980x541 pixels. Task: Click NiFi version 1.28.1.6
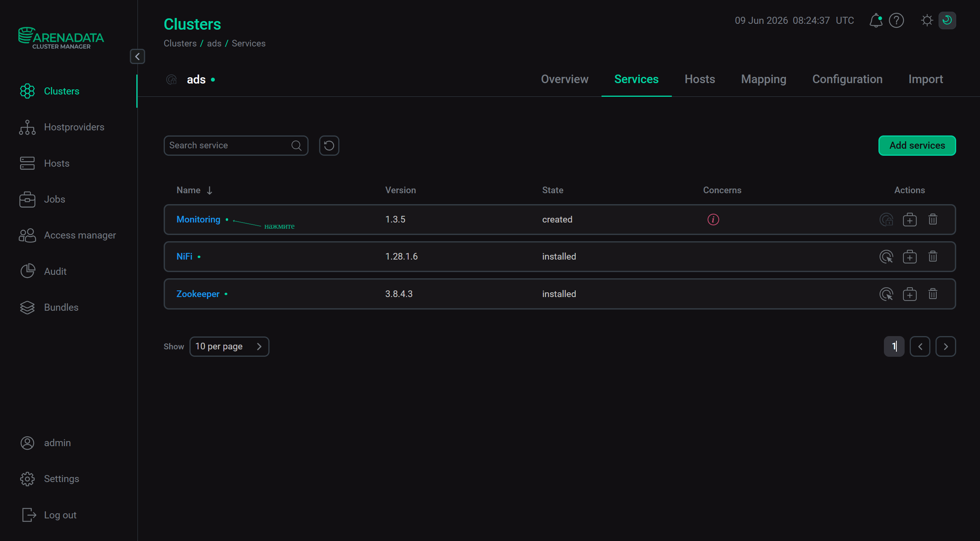(401, 256)
